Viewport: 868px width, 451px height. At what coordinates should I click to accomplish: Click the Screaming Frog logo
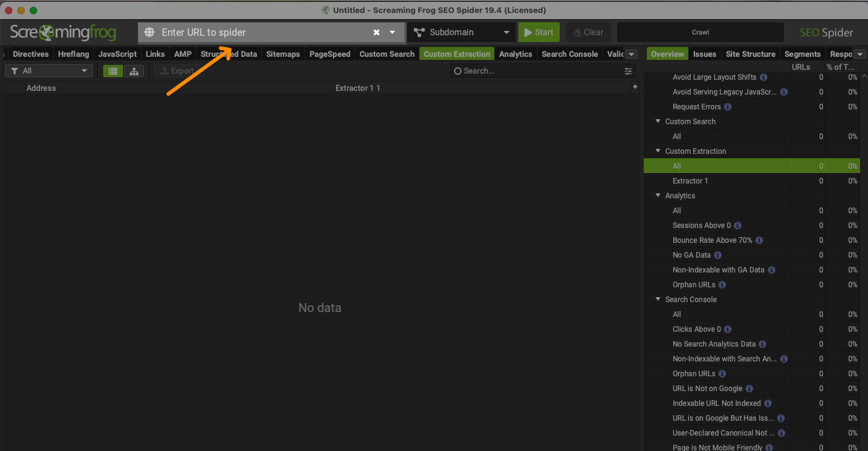click(x=62, y=32)
